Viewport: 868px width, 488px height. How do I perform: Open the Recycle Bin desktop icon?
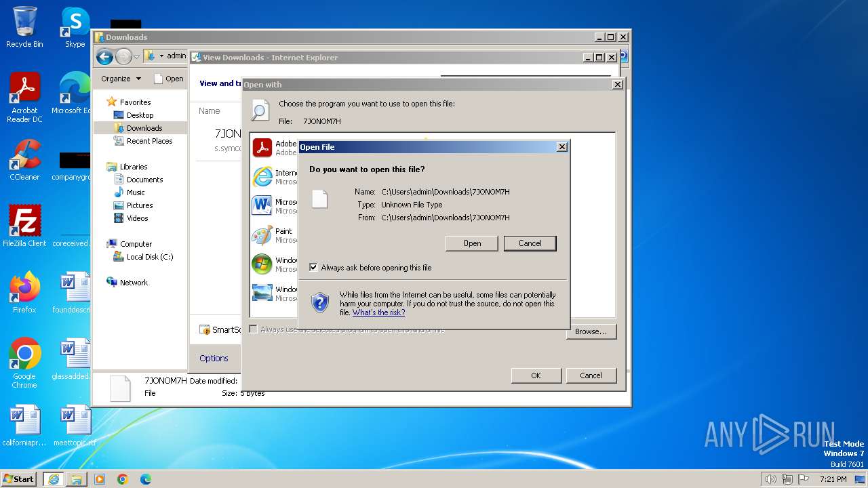coord(24,27)
